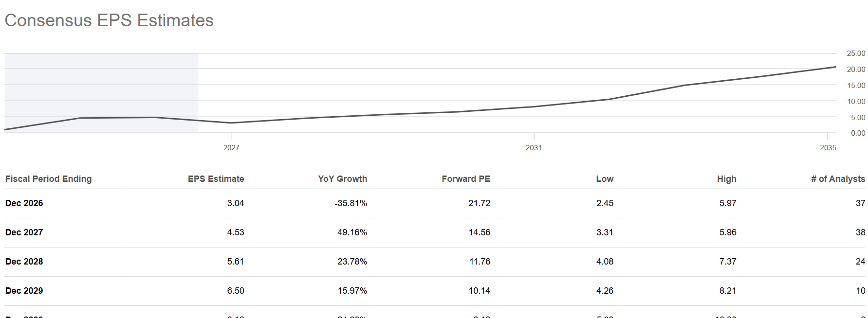
Task: Click the shaded historical region of chart
Action: [101, 93]
